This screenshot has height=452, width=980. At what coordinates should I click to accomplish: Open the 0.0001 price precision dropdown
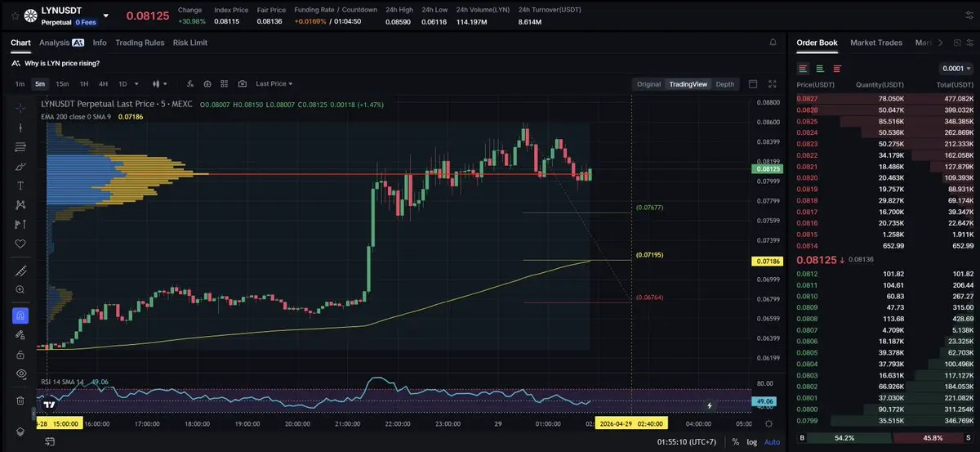[x=955, y=69]
